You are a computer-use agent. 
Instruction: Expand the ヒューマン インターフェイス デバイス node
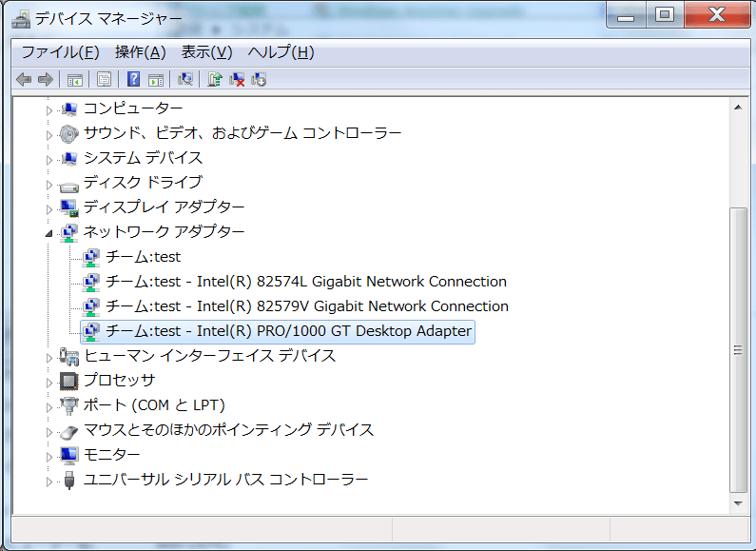pos(48,358)
